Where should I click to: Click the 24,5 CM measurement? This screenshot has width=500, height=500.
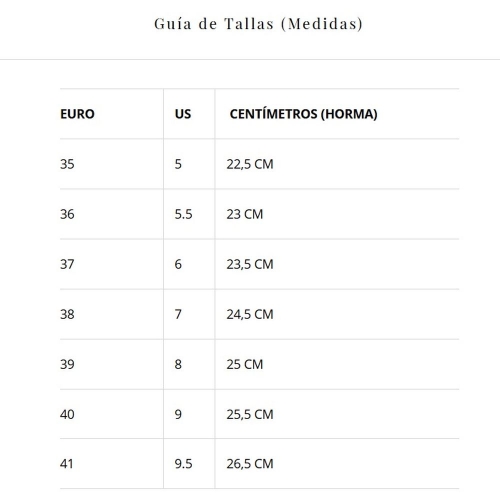pyautogui.click(x=250, y=314)
